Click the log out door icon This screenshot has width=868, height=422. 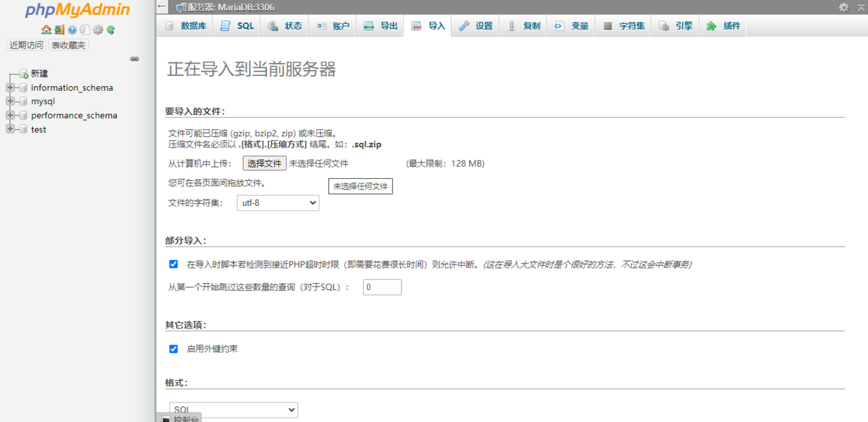pos(59,30)
